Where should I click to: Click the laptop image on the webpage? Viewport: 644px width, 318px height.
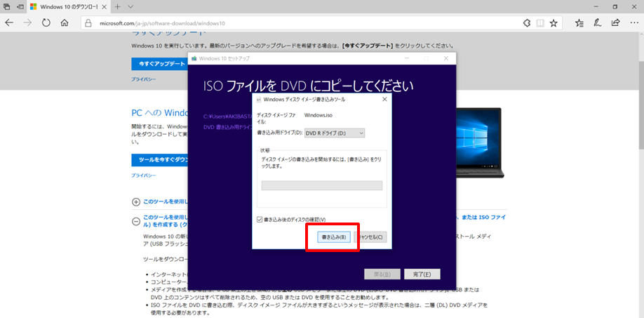(478, 143)
